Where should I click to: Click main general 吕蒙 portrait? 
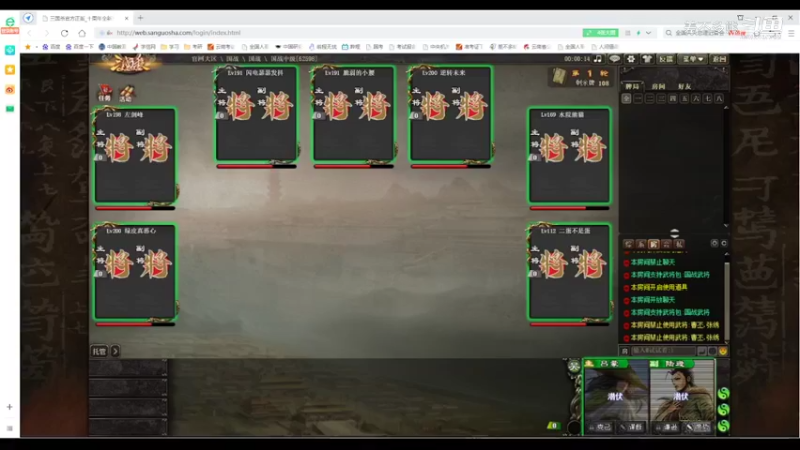click(x=616, y=394)
